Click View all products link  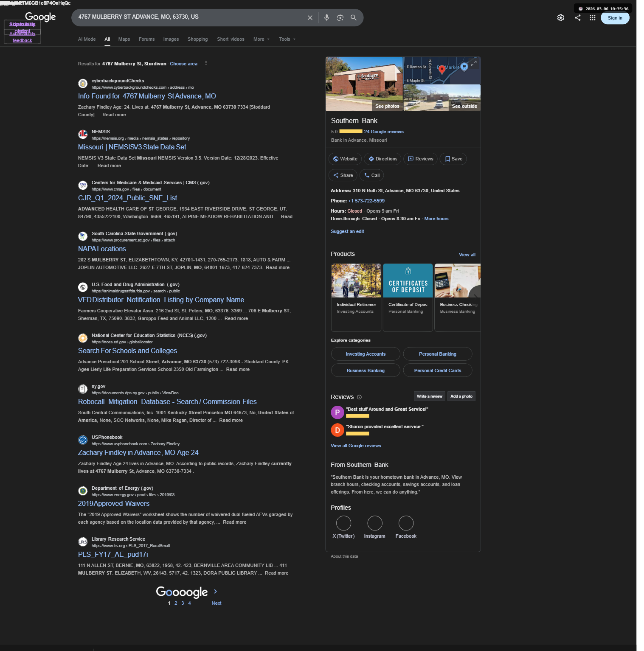(467, 255)
